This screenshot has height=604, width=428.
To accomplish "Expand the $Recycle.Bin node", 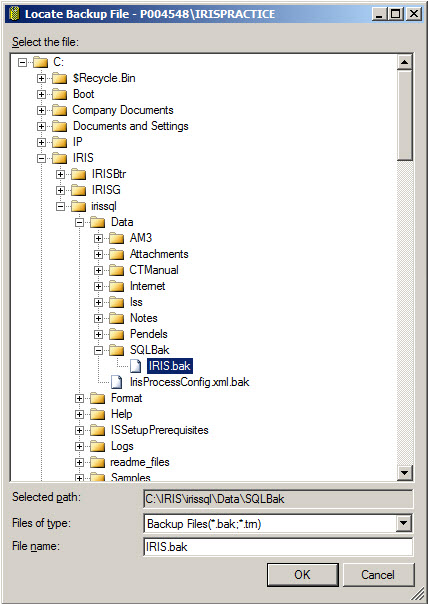I will point(41,79).
